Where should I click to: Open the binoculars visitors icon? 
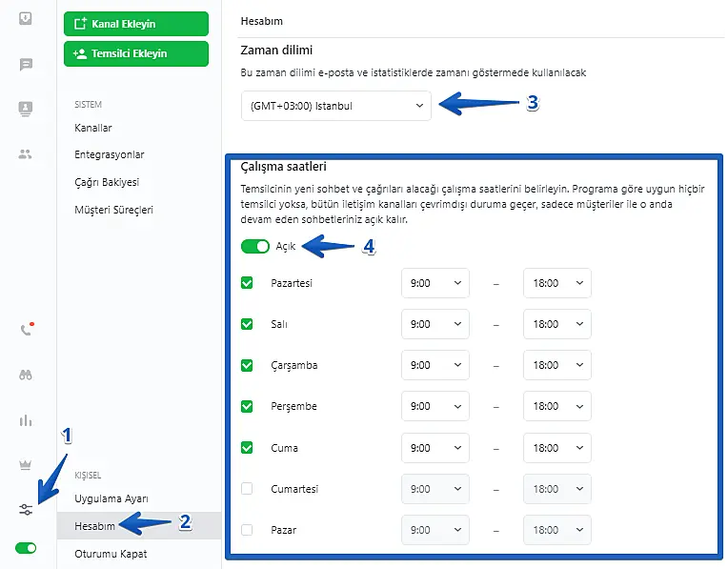(26, 375)
